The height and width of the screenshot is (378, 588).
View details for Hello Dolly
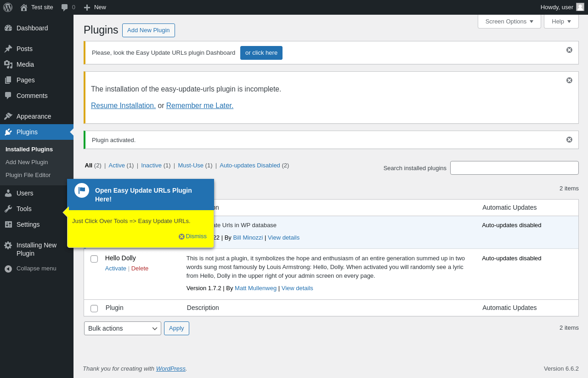(297, 288)
